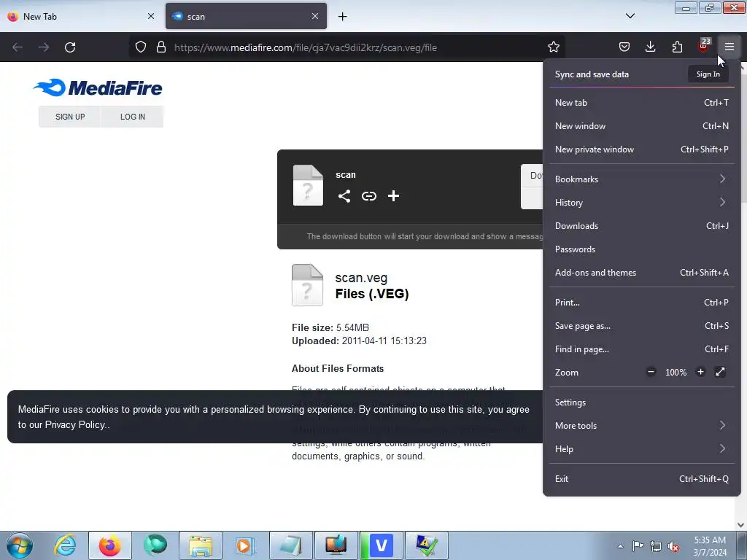Close the New Tab tab
This screenshot has height=560, width=747.
(x=151, y=16)
